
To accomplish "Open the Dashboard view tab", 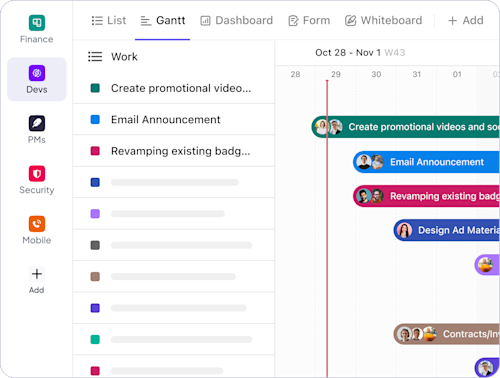I will (237, 21).
